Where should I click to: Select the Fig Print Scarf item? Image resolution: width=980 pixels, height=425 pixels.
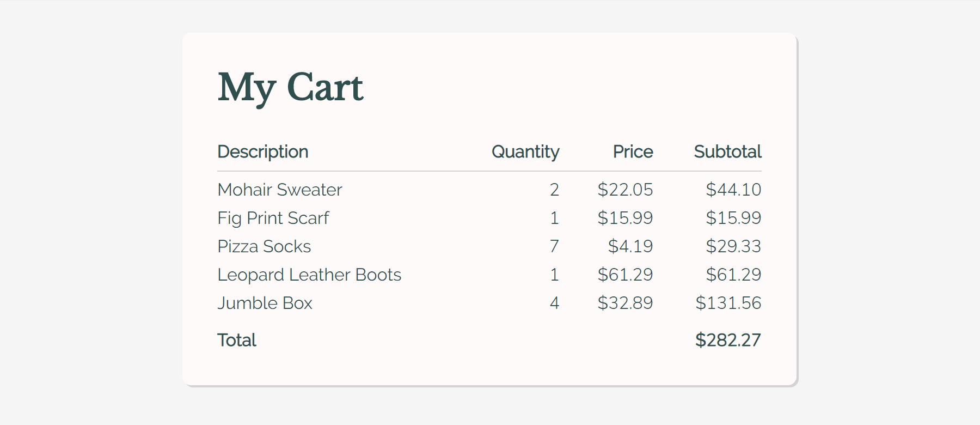click(273, 218)
